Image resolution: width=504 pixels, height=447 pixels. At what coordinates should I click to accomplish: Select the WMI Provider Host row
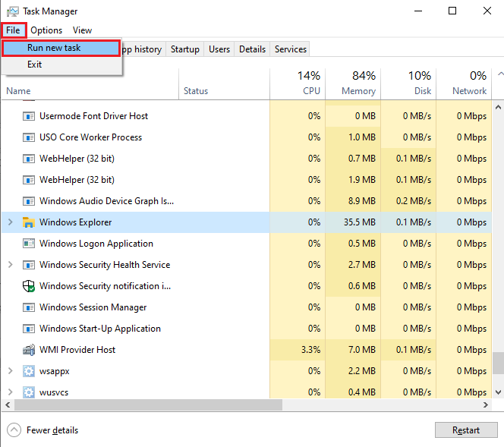[x=247, y=350]
